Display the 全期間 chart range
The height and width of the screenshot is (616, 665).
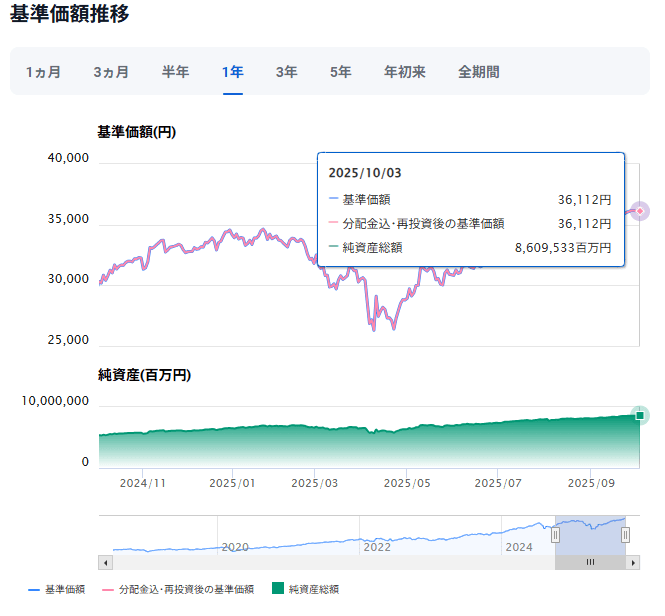coord(479,72)
